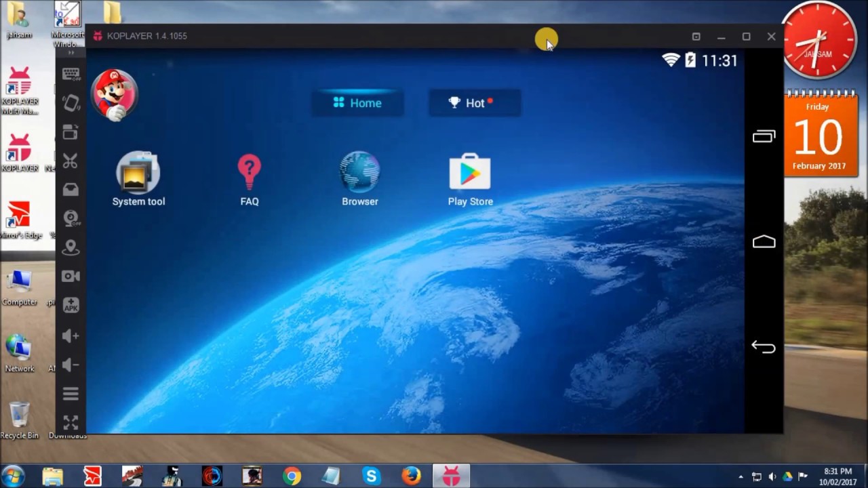Open the Windows Start menu
868x488 pixels.
pos(14,476)
